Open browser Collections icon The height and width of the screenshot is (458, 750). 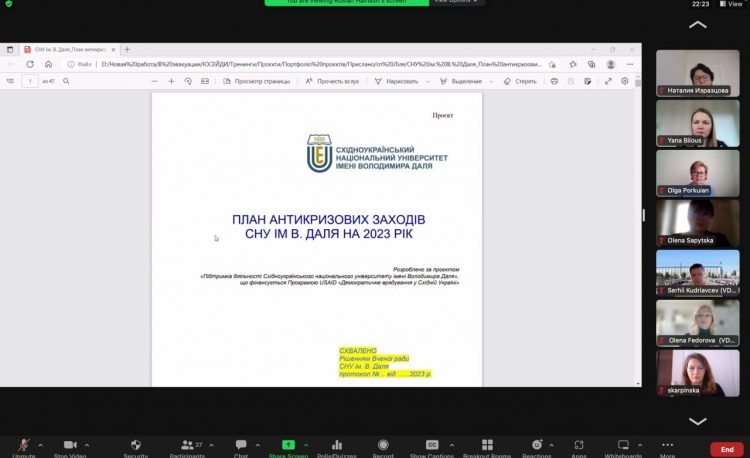coord(591,64)
